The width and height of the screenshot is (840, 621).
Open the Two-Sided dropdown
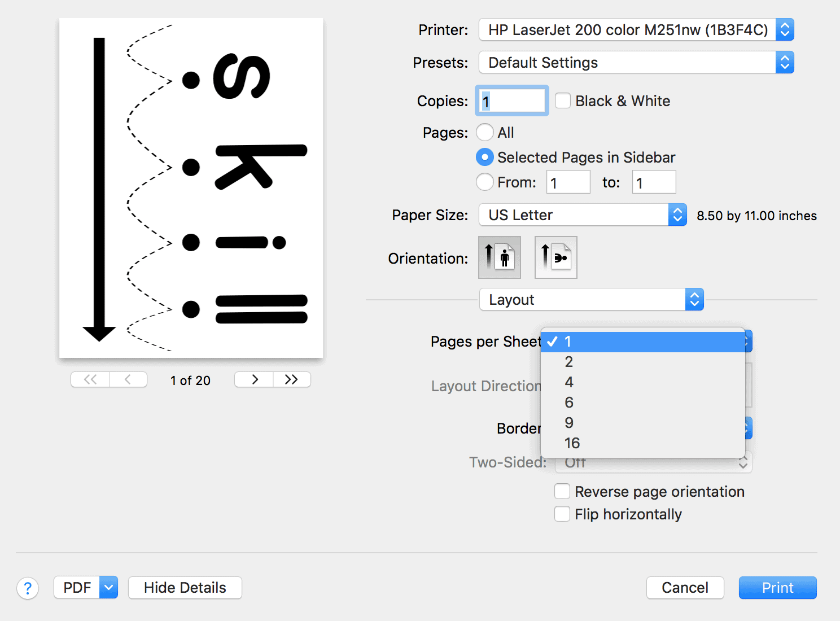[654, 463]
